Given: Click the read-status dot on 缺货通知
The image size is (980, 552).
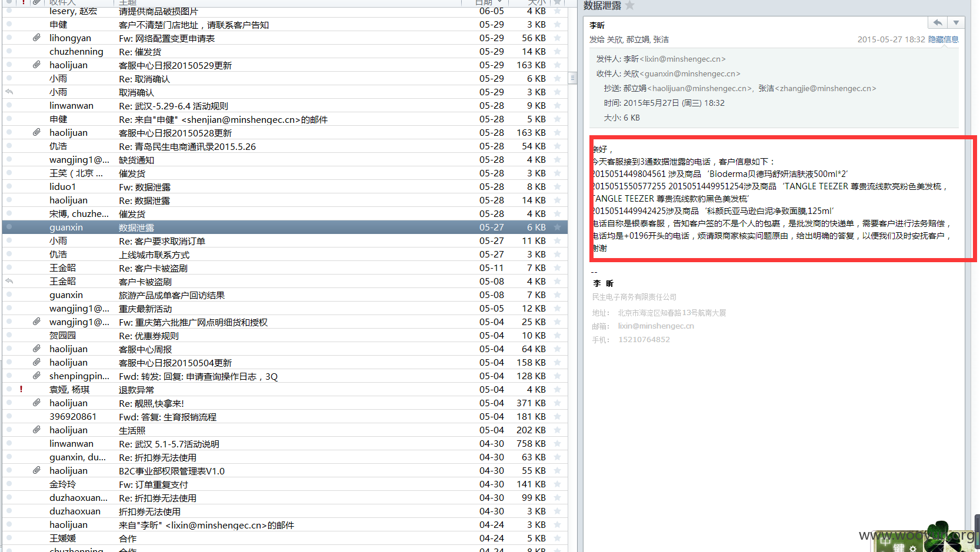Looking at the screenshot, I should pos(9,159).
